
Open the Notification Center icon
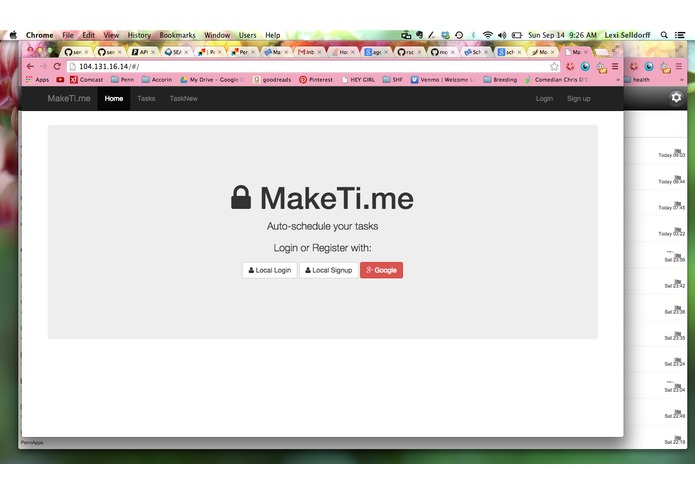[679, 35]
